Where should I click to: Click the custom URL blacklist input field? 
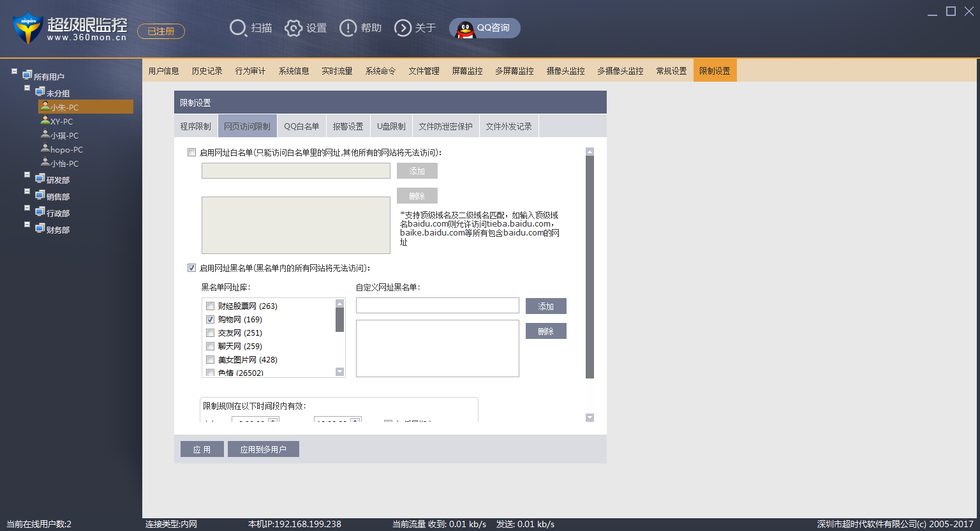(437, 306)
